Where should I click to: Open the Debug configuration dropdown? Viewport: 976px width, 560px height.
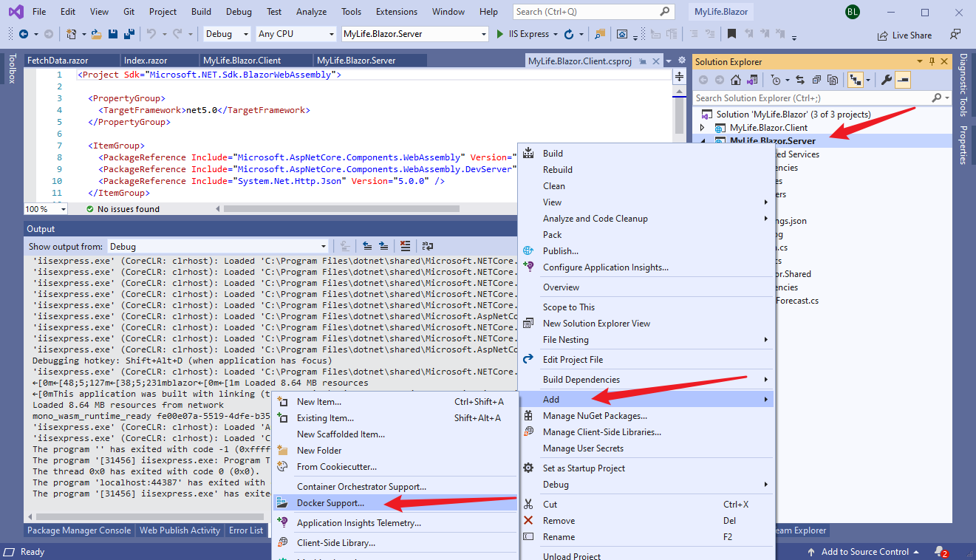[x=227, y=34]
